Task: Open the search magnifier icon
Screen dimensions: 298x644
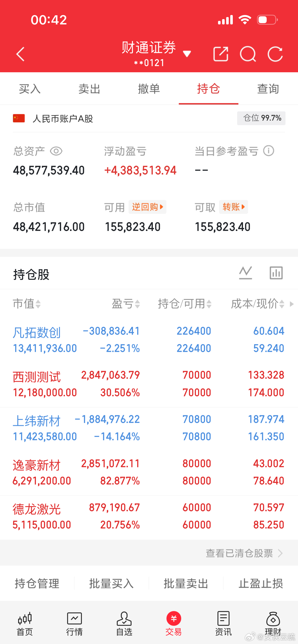Action: coord(248,54)
